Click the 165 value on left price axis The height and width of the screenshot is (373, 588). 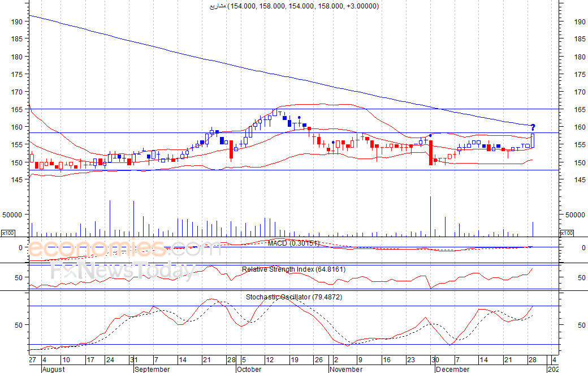17,110
